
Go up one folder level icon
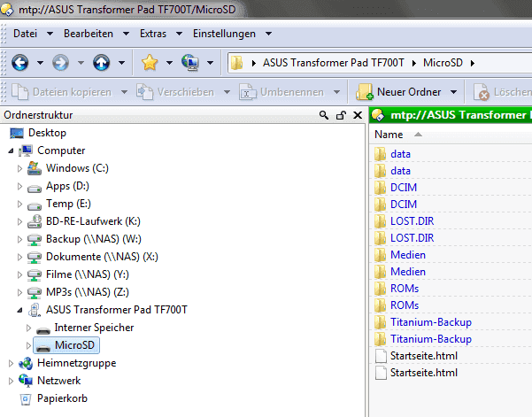[102, 63]
